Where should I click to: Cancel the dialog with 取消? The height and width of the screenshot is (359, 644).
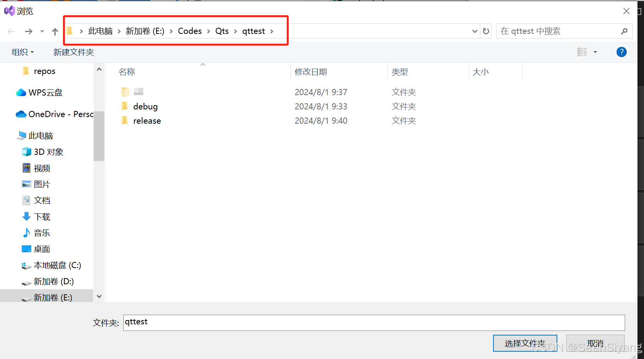pyautogui.click(x=595, y=343)
